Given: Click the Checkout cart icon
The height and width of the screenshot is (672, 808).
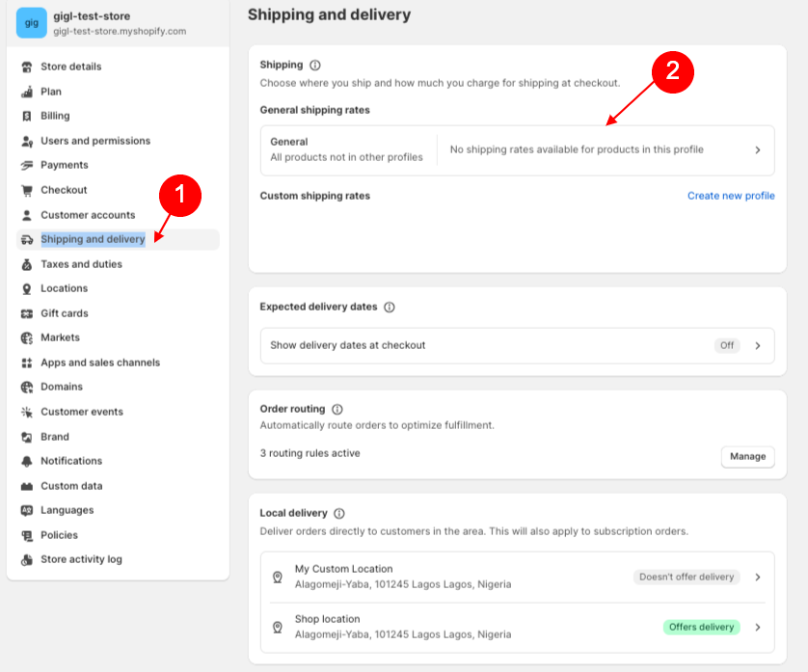Looking at the screenshot, I should (x=27, y=190).
